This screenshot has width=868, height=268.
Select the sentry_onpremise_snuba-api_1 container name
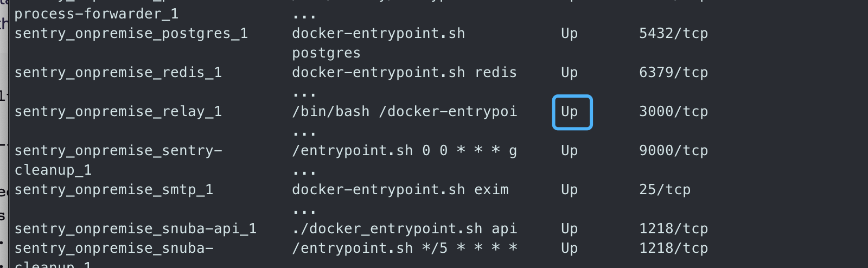point(135,229)
